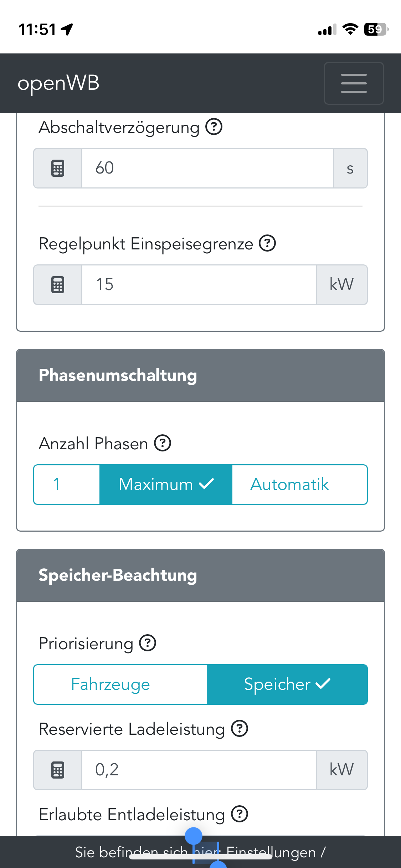The image size is (401, 868).
Task: Edit the Abschaltverzögerung seconds field
Action: pos(207,168)
